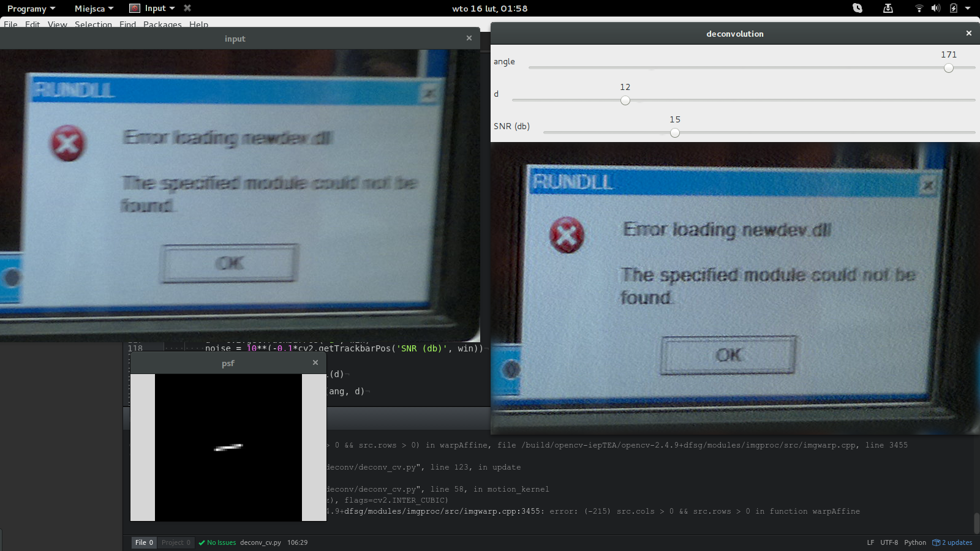Click the Wi-Fi network icon

[x=919, y=8]
